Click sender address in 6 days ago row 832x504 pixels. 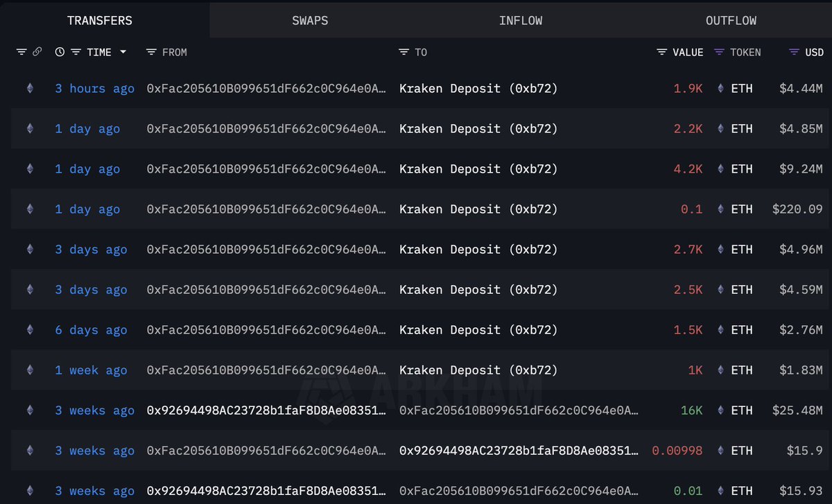[x=266, y=330]
